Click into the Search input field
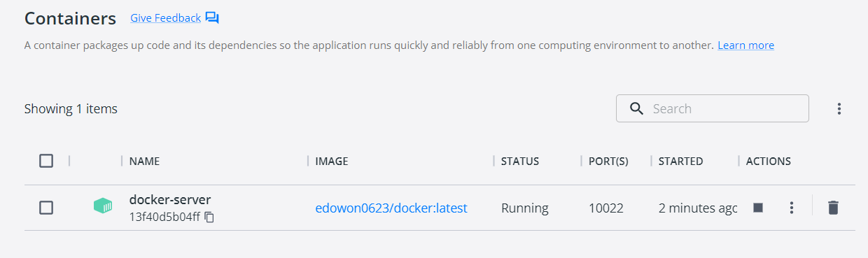868x258 pixels. (713, 108)
